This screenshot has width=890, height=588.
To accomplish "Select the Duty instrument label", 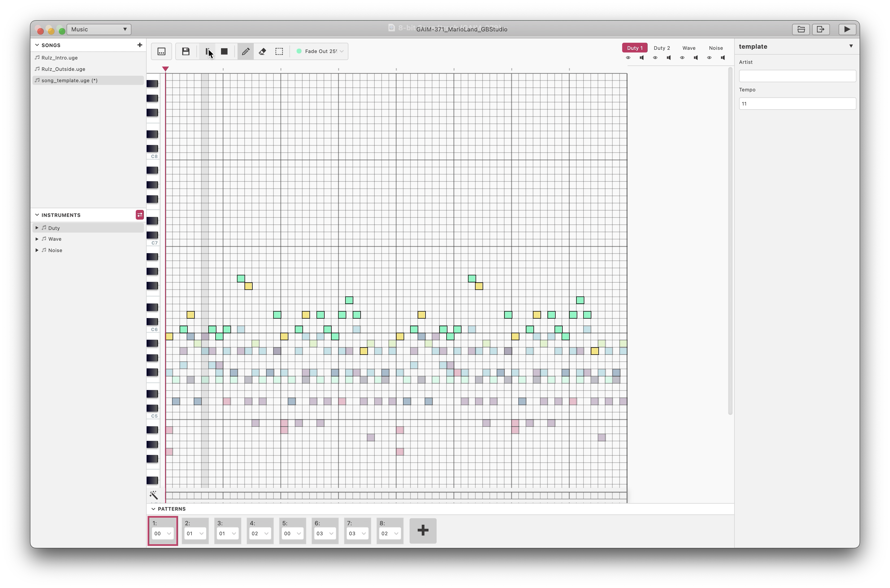I will coord(54,228).
